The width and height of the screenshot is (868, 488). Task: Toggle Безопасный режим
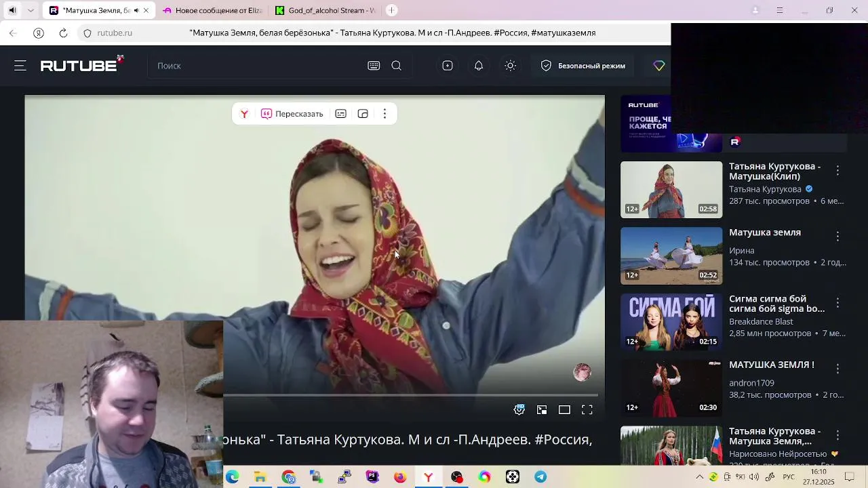[583, 66]
